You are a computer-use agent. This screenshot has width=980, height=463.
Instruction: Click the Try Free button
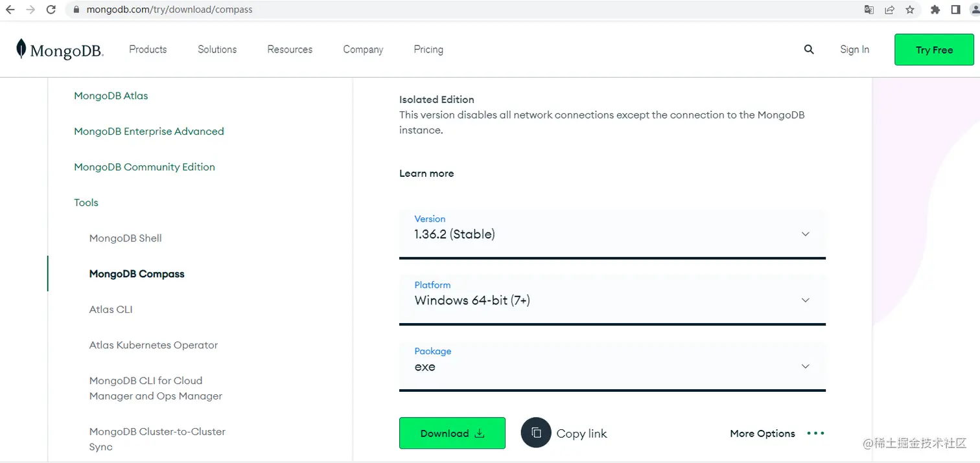click(934, 50)
